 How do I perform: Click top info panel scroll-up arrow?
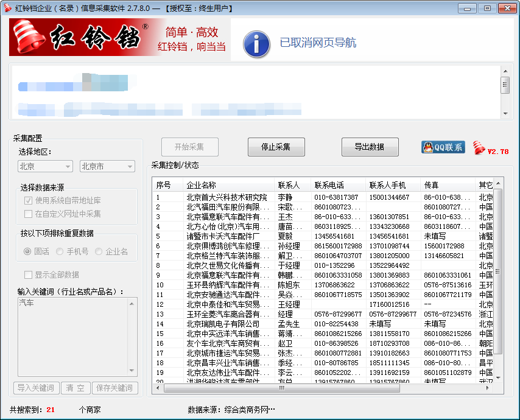[x=505, y=71]
